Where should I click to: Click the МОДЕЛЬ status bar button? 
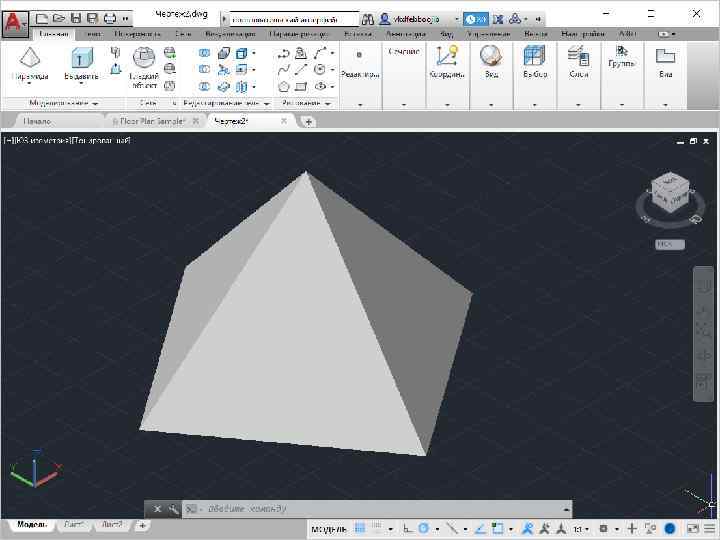pos(329,529)
